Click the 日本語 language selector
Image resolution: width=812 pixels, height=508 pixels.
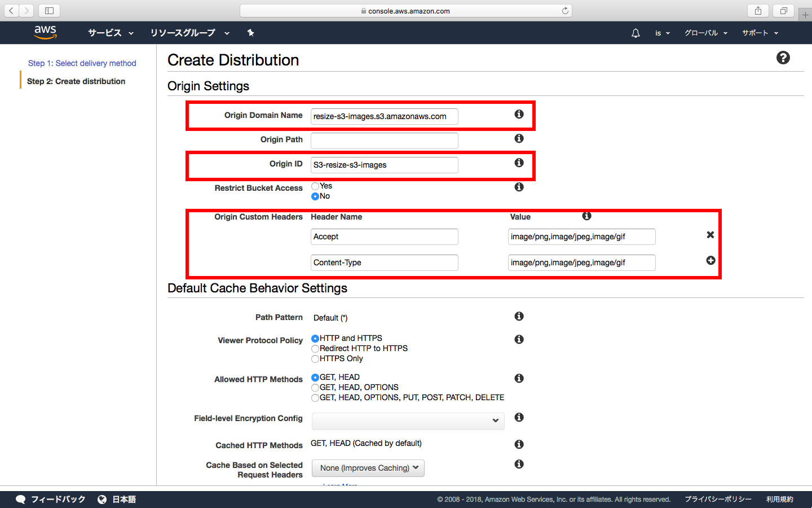point(124,499)
